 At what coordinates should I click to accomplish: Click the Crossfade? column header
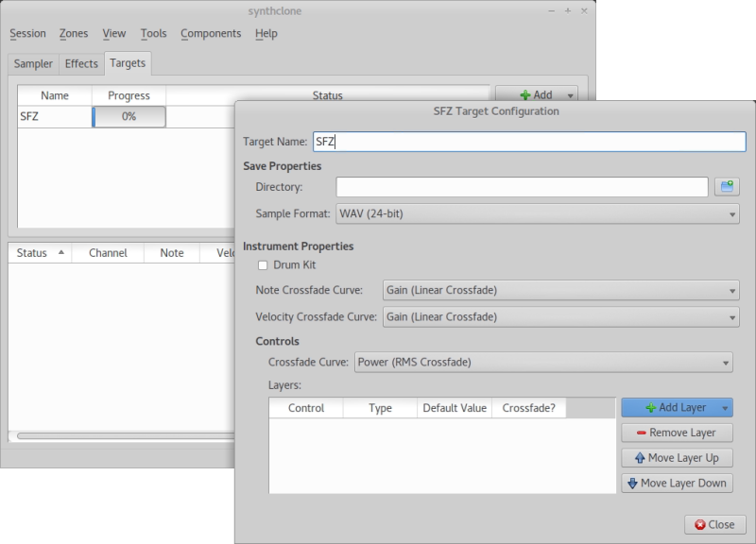[x=528, y=408]
